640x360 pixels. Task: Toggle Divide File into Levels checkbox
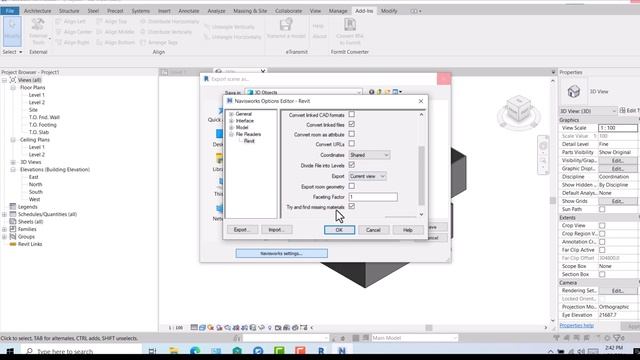[351, 165]
